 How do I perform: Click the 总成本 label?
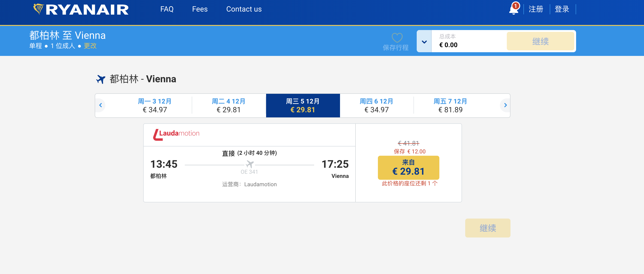447,37
